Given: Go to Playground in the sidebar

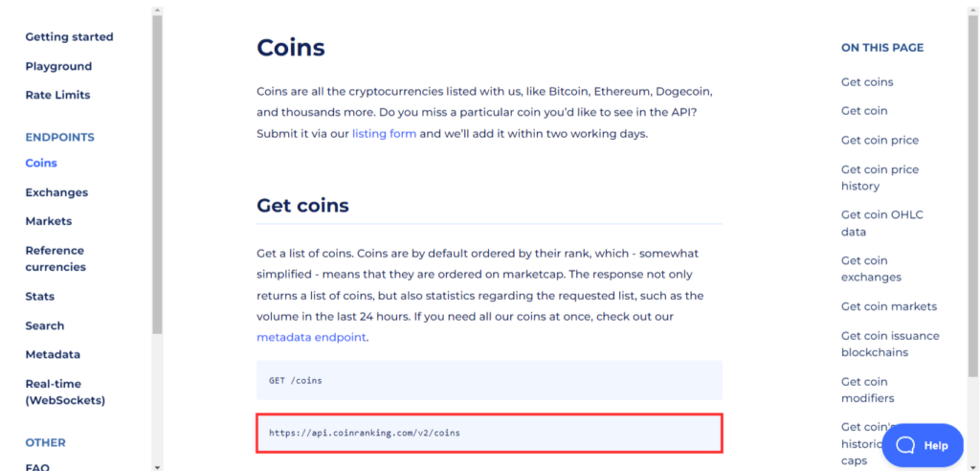Looking at the screenshot, I should pyautogui.click(x=58, y=67).
